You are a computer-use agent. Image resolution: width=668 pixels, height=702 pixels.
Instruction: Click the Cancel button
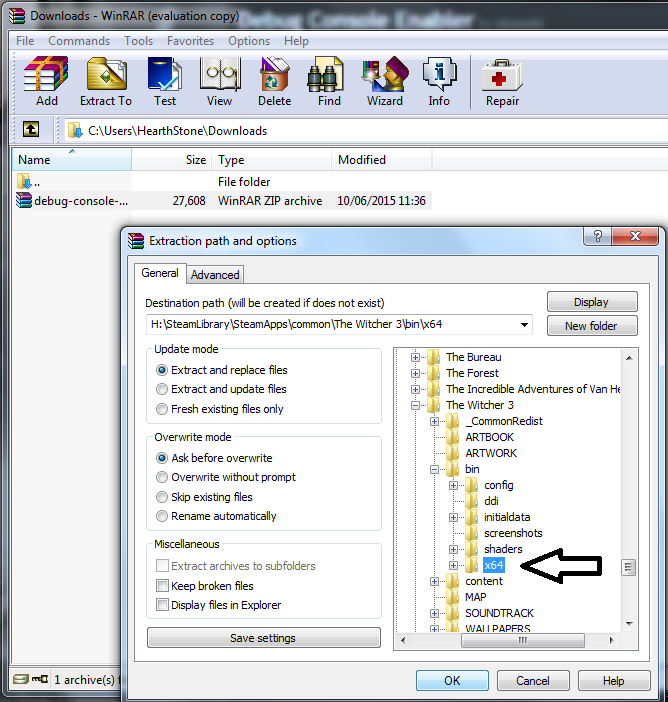tap(533, 681)
